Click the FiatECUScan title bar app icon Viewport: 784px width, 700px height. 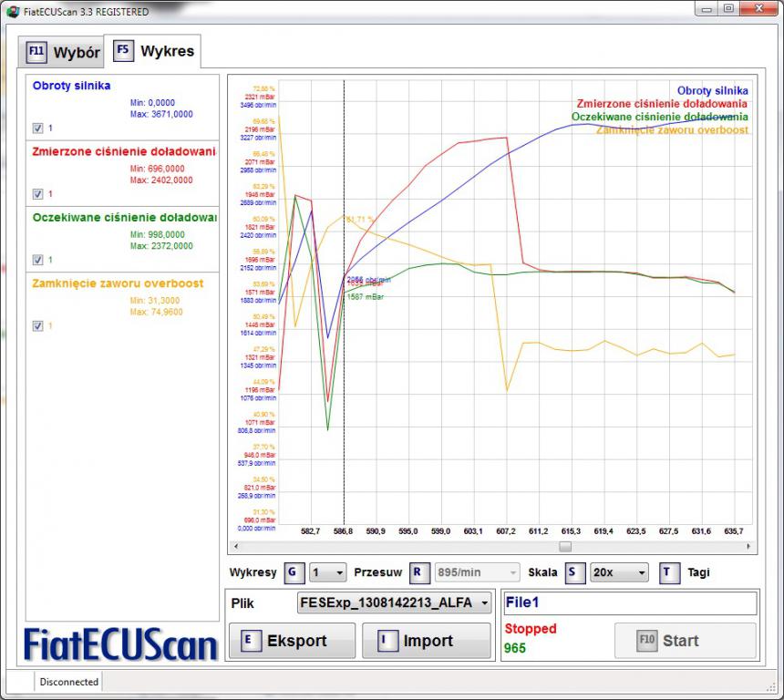[x=13, y=12]
